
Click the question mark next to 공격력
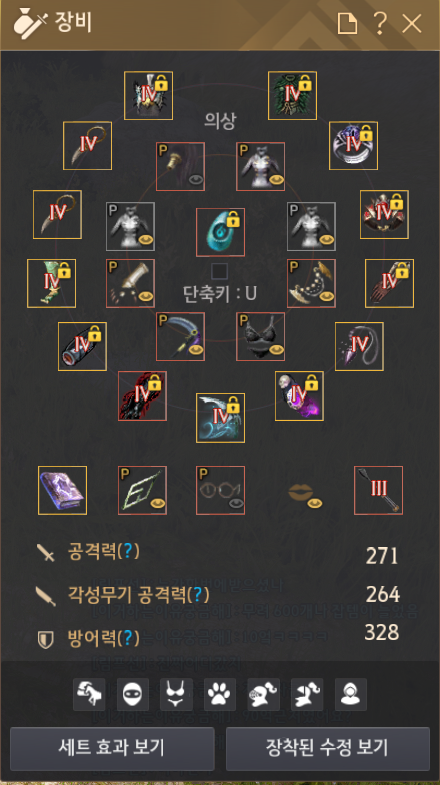(128, 552)
